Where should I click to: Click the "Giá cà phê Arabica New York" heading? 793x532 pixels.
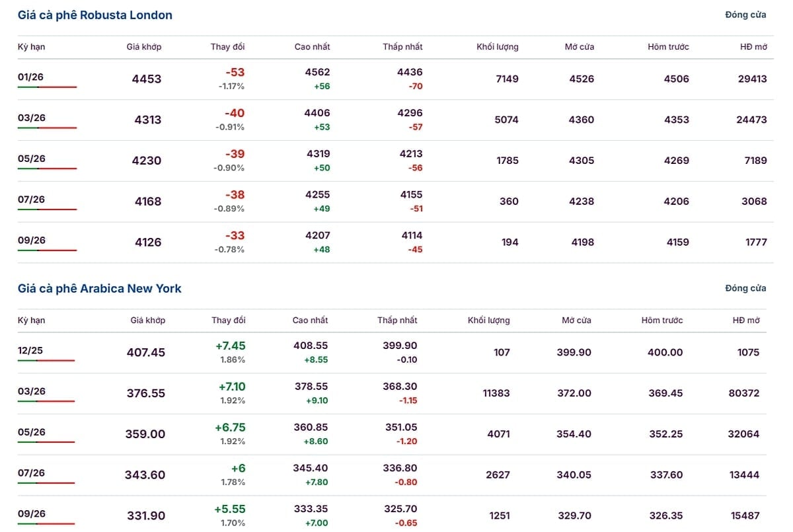99,289
